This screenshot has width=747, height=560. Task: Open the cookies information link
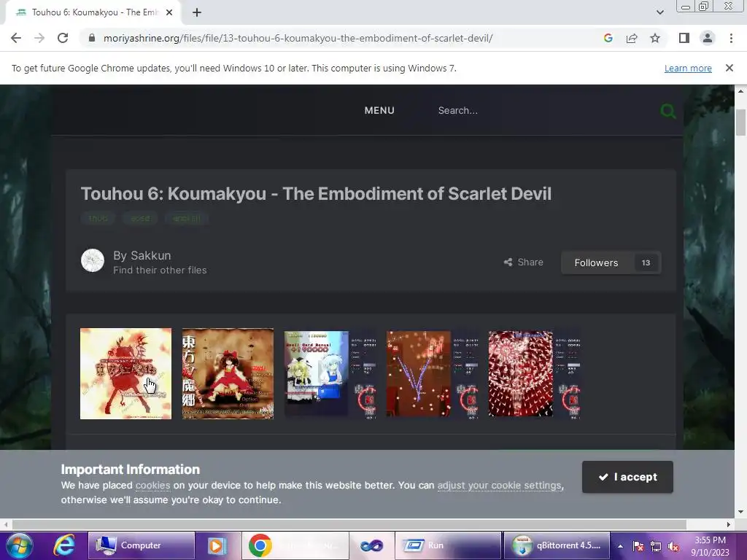(152, 485)
